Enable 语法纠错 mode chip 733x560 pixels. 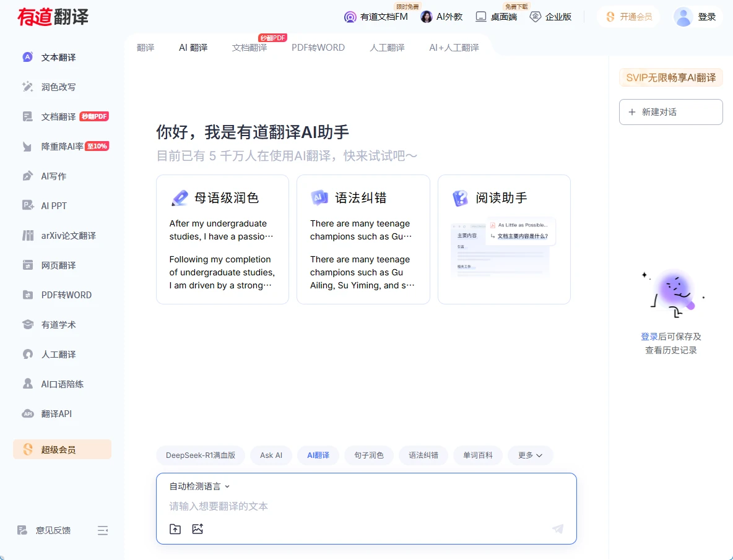click(x=423, y=455)
